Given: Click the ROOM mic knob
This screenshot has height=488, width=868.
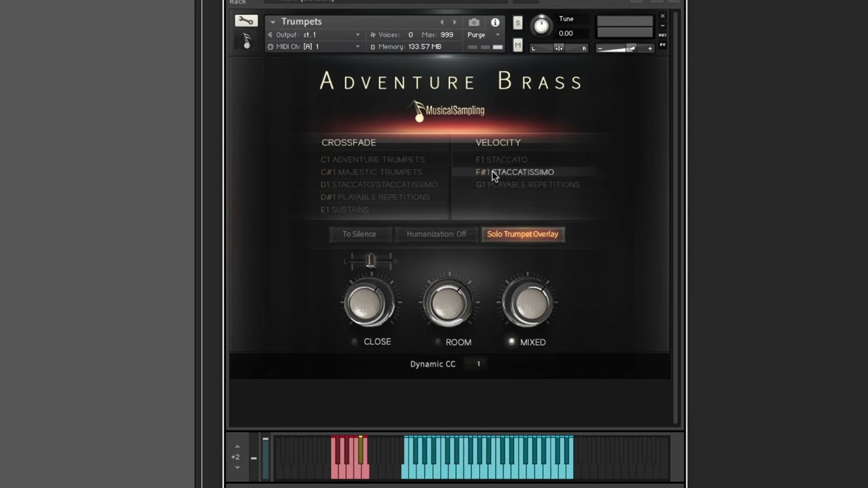Looking at the screenshot, I should click(x=448, y=302).
